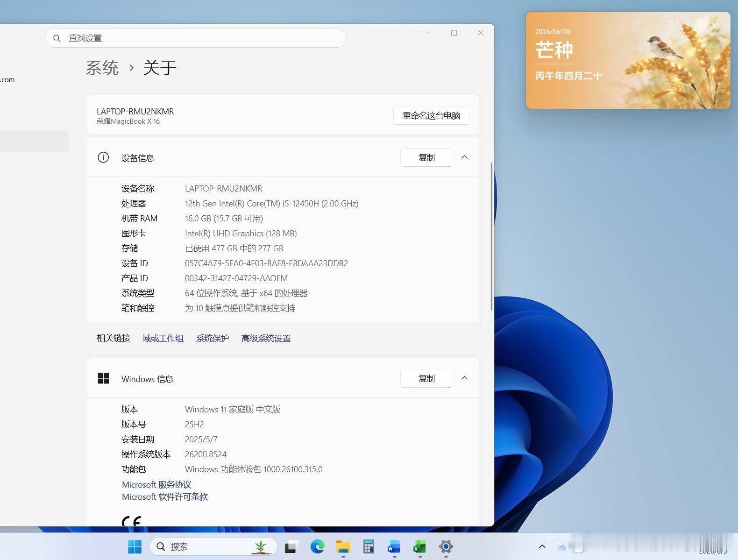Click the taskbar search box
The height and width of the screenshot is (560, 738).
tap(213, 546)
